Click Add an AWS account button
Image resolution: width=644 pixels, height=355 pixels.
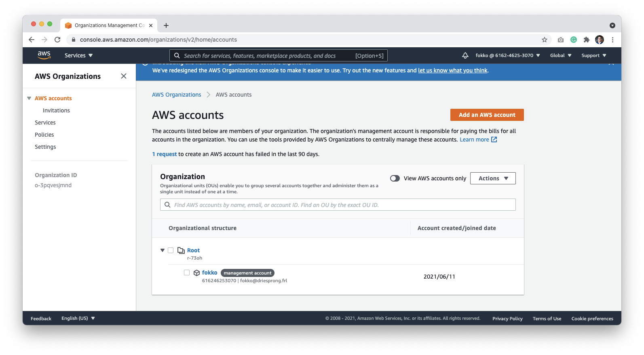(487, 115)
